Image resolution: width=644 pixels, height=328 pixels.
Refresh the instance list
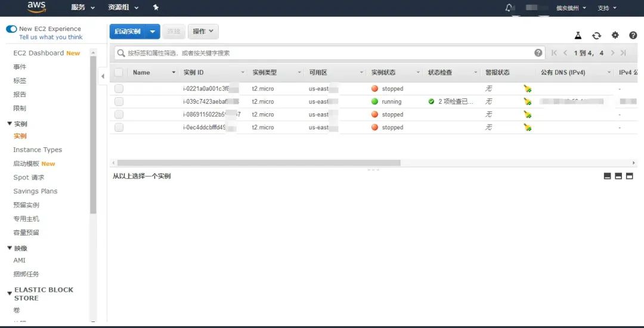click(596, 35)
